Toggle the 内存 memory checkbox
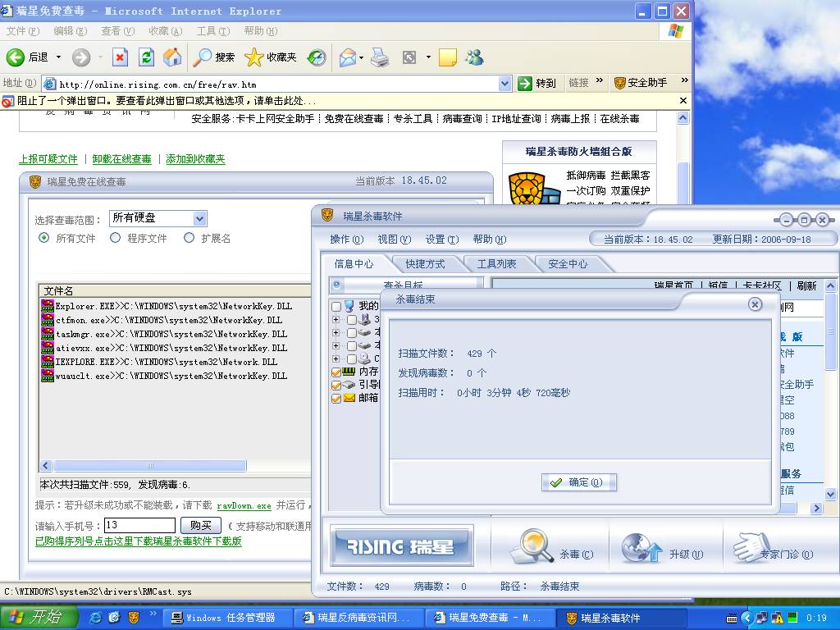This screenshot has height=630, width=840. point(336,372)
